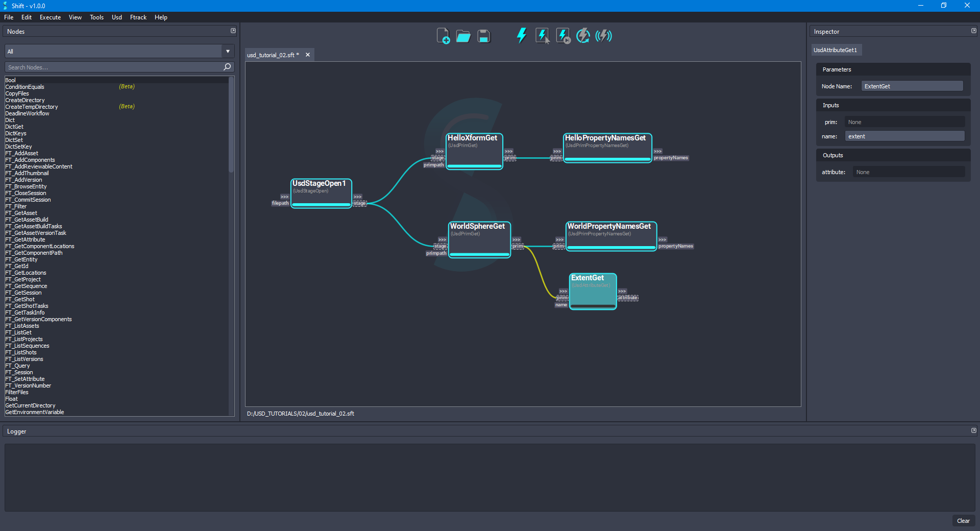The height and width of the screenshot is (531, 980).
Task: Open the Usd menu
Action: click(116, 17)
